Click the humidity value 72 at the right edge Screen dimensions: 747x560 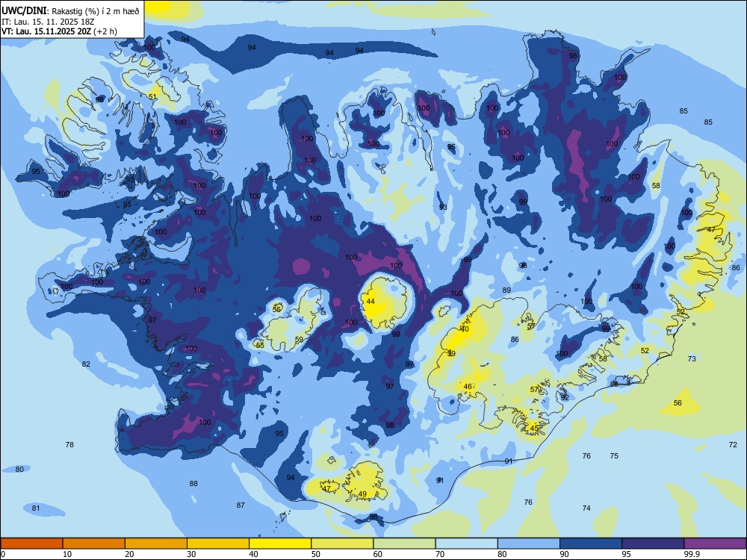pyautogui.click(x=733, y=445)
